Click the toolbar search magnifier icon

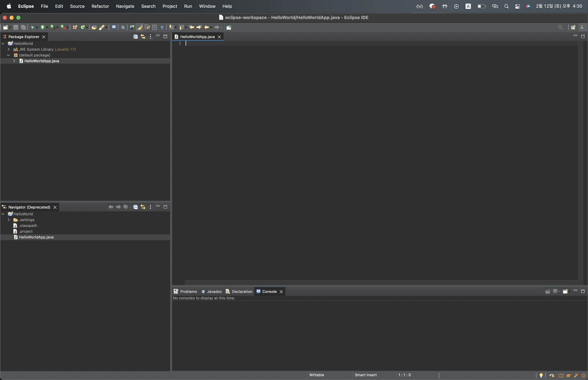click(x=560, y=27)
